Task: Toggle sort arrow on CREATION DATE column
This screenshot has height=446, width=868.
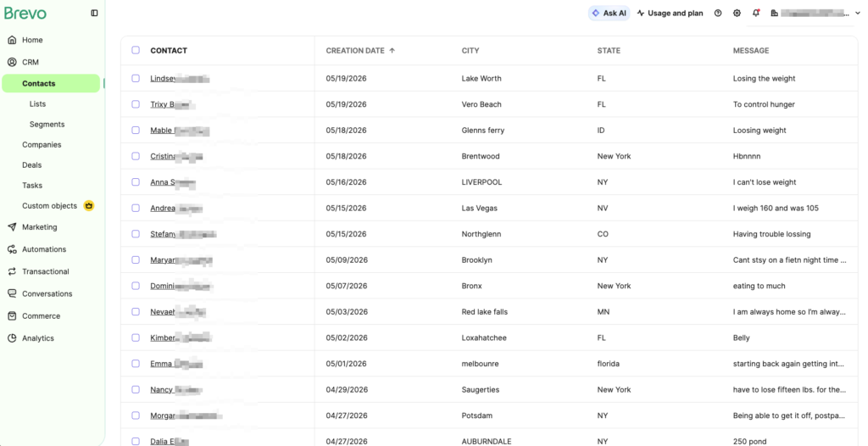Action: pyautogui.click(x=392, y=50)
